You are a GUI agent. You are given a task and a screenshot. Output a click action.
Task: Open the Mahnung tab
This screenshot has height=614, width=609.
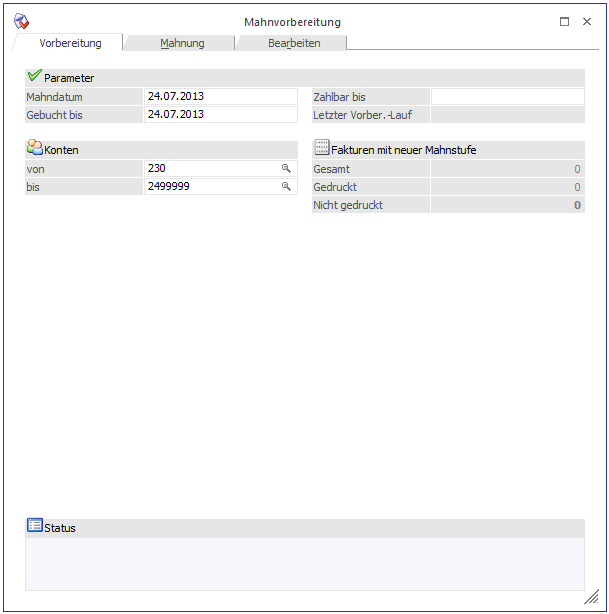click(x=182, y=43)
